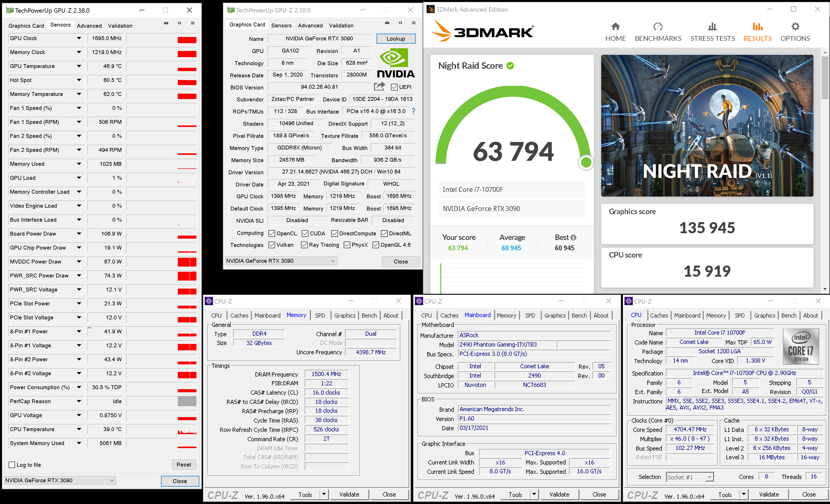Screen dimensions: 830x504
Task: Open hamburger menu in GPU-Z Graphics Card window
Action: 414,23
